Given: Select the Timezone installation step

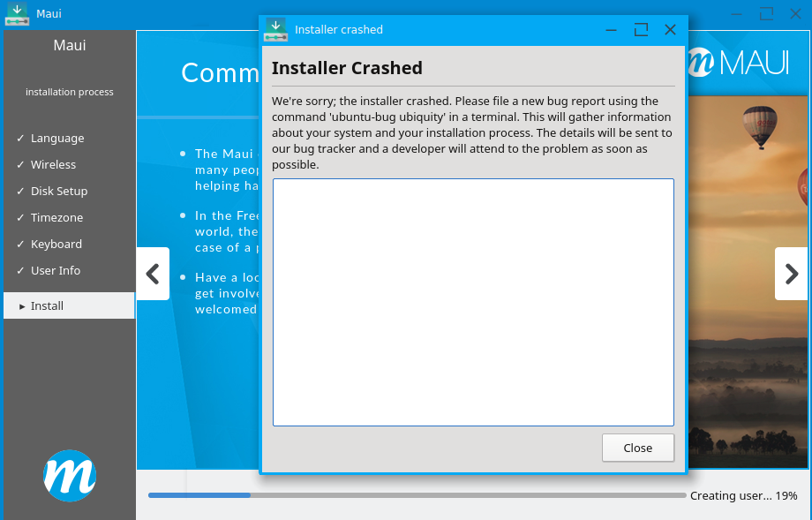Looking at the screenshot, I should [56, 217].
